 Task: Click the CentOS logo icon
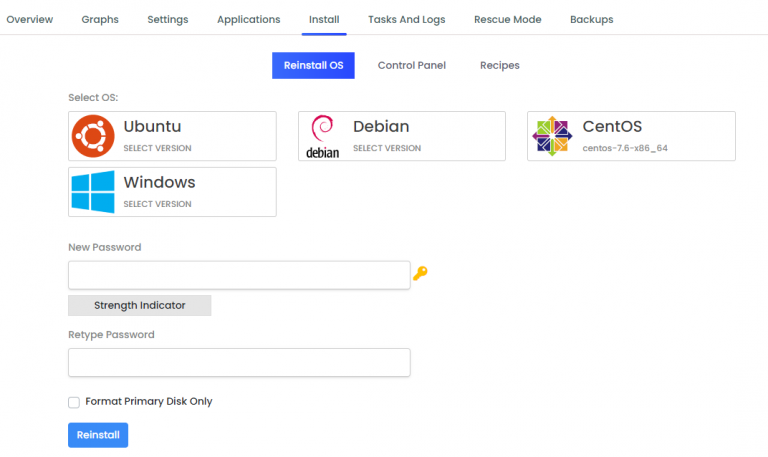click(x=552, y=136)
